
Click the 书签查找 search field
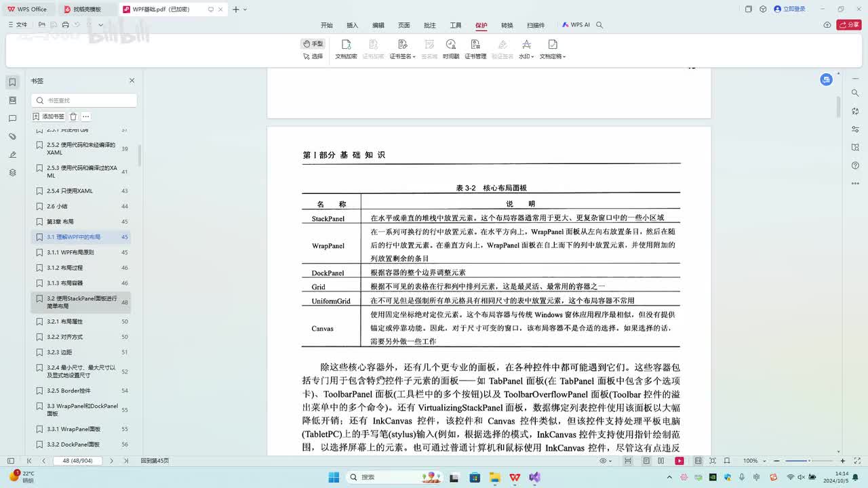84,100
